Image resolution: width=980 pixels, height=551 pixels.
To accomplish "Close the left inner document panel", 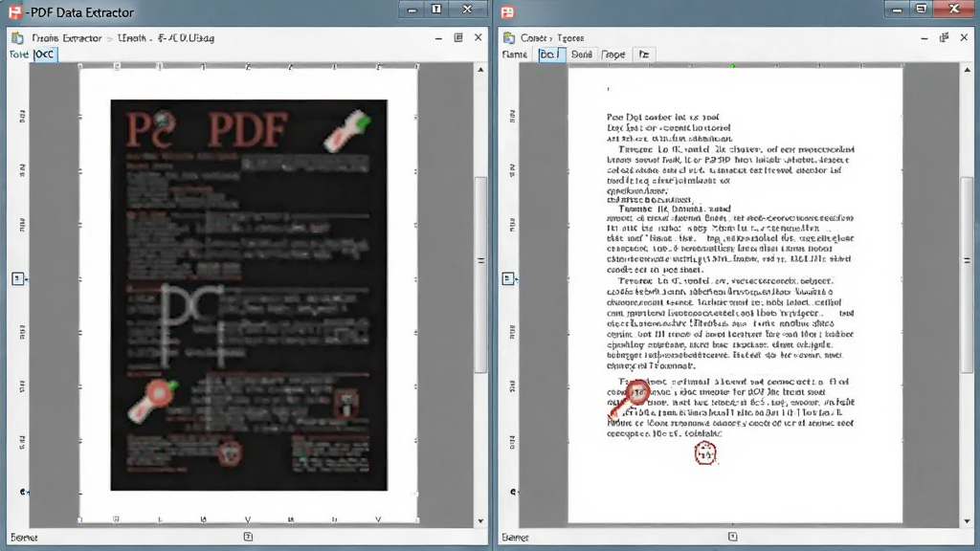I will pyautogui.click(x=479, y=37).
